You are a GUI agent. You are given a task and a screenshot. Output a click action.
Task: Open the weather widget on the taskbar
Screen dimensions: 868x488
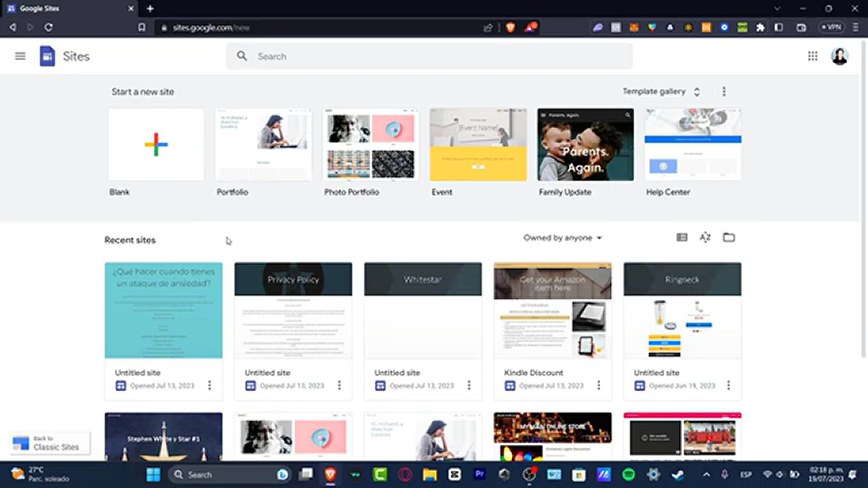[x=41, y=474]
